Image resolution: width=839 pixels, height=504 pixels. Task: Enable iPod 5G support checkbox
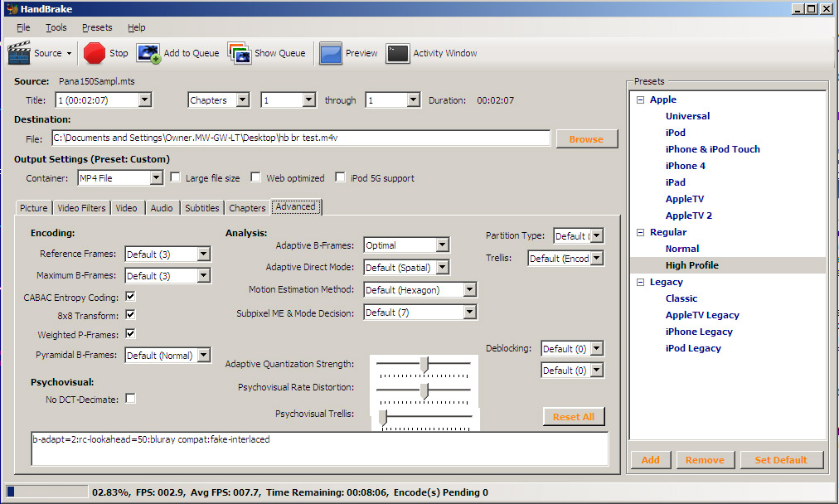coord(340,177)
